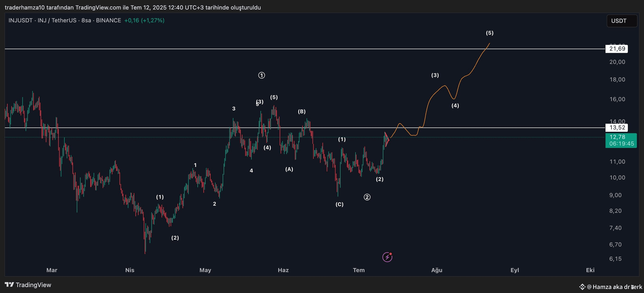Click the Eki label on the time axis

pos(590,270)
